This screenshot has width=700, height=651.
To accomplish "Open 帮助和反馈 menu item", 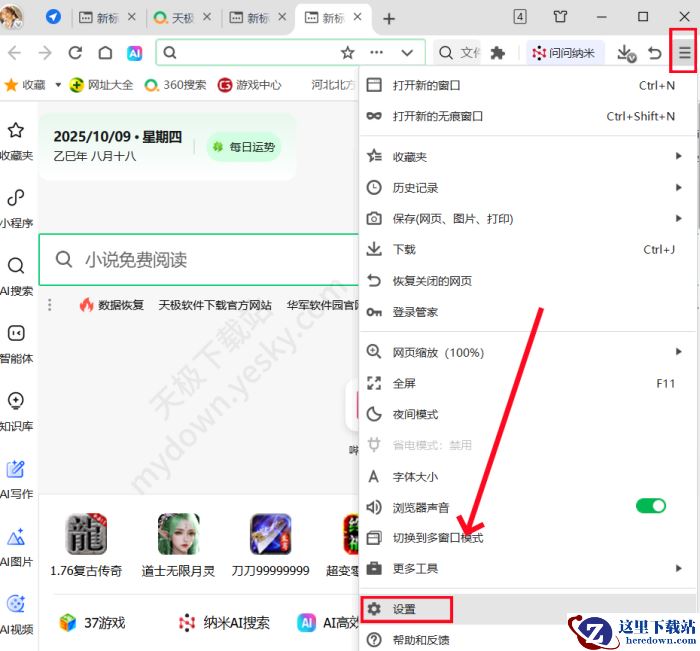I will (x=527, y=640).
